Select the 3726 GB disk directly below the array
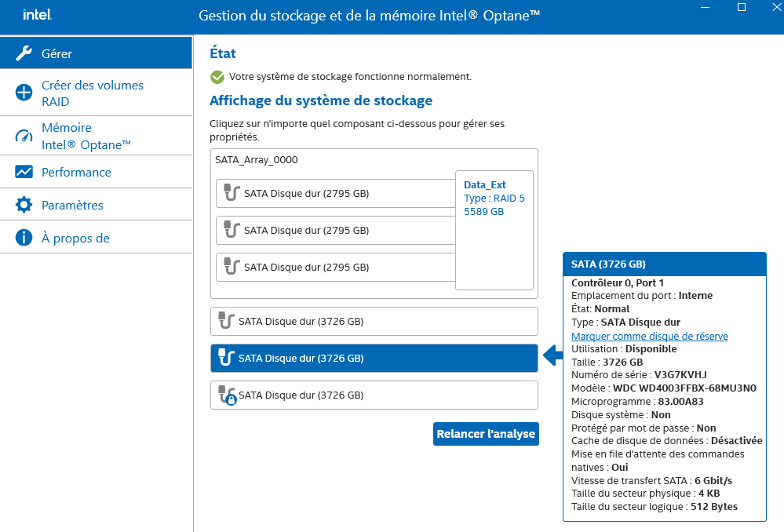The height and width of the screenshot is (532, 784). click(x=374, y=321)
